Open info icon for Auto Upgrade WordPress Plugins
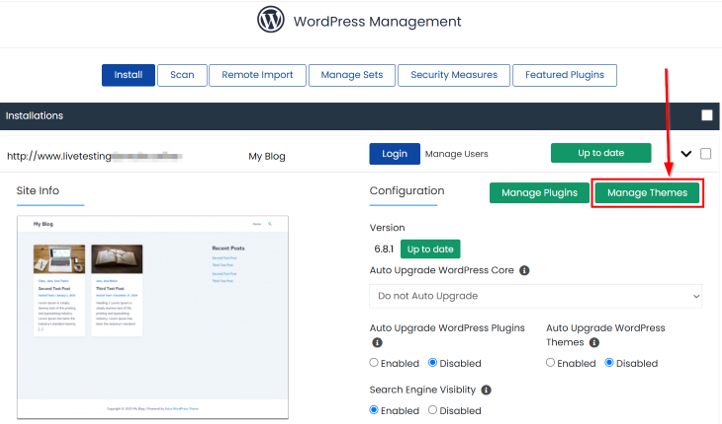The width and height of the screenshot is (722, 424). click(377, 343)
